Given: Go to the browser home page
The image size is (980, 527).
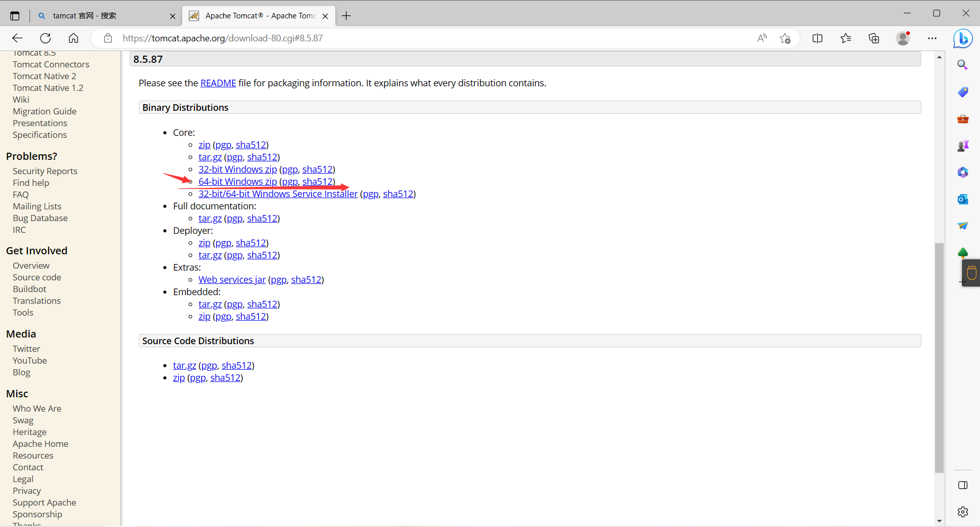Looking at the screenshot, I should tap(73, 38).
